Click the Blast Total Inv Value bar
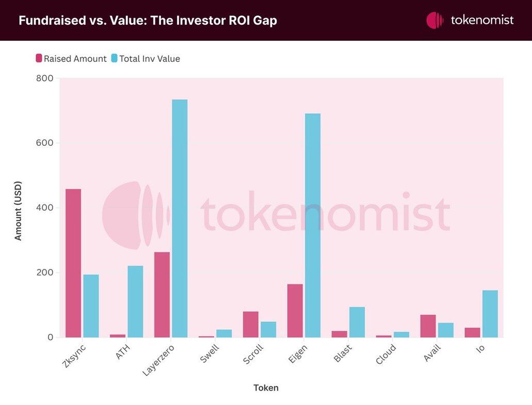 (357, 322)
